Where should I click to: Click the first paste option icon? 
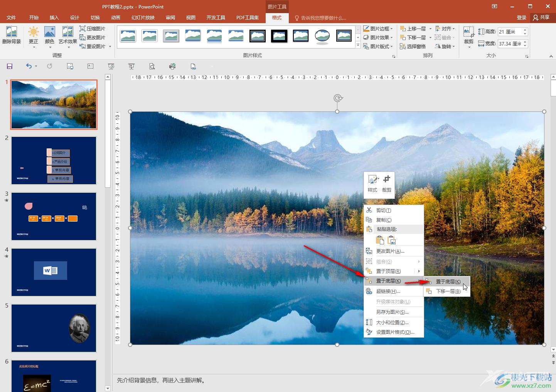pyautogui.click(x=380, y=240)
